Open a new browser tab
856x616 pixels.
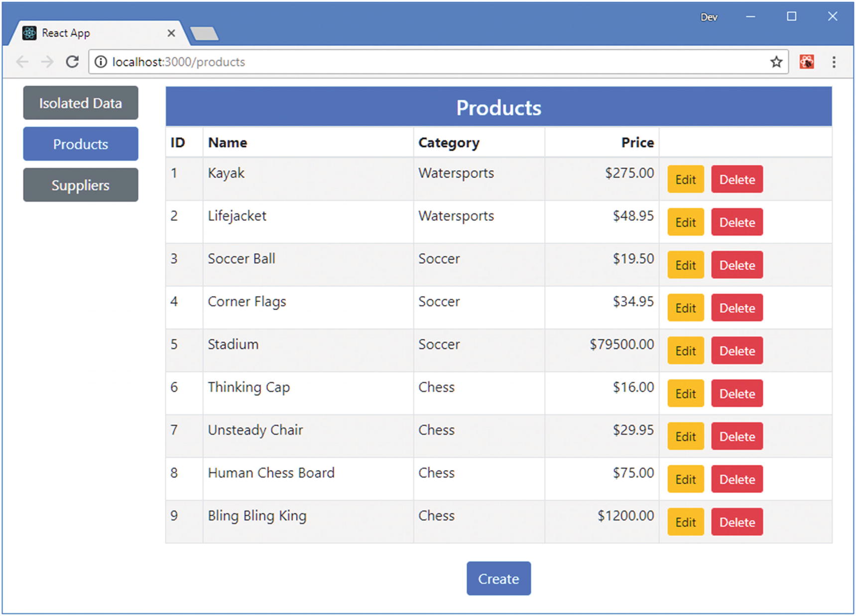[204, 33]
